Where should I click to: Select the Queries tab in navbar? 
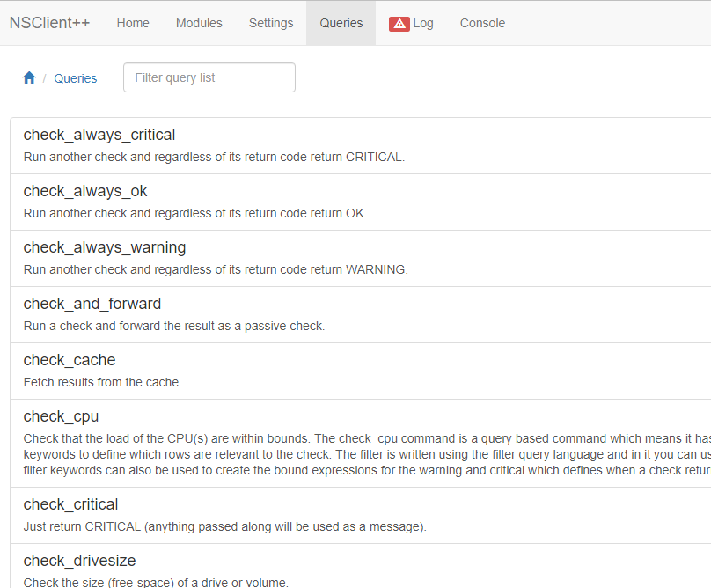click(x=341, y=23)
